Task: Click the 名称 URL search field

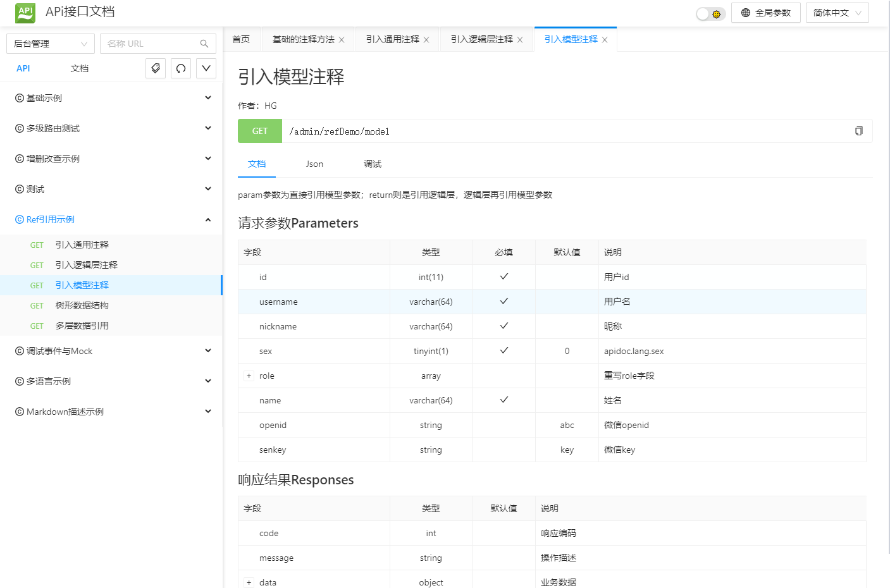Action: click(151, 44)
